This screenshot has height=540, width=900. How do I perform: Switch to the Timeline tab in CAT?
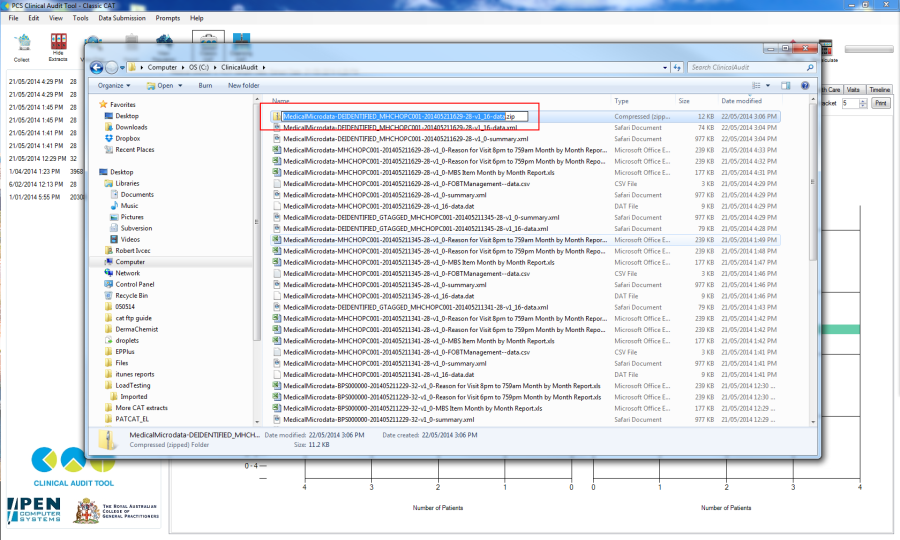tap(879, 90)
